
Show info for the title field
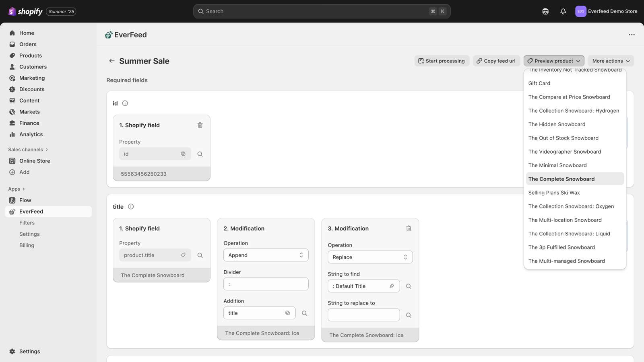(131, 207)
